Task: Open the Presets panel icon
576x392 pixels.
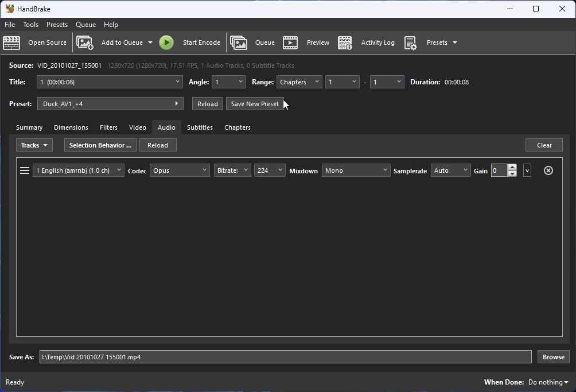Action: (411, 42)
